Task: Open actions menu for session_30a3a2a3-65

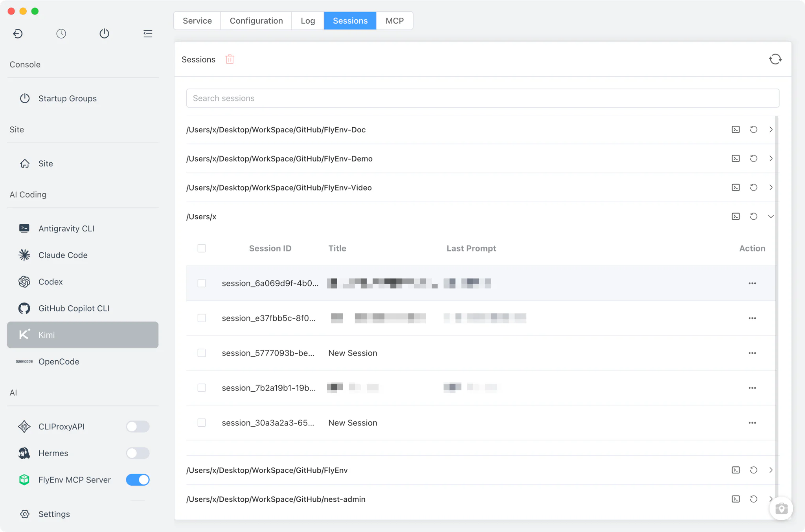Action: point(752,423)
